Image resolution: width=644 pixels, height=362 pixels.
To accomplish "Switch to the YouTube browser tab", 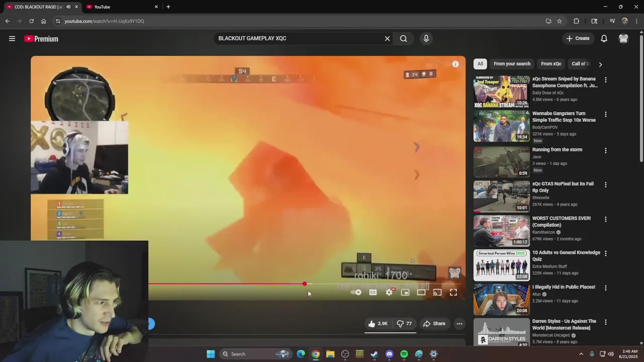I will pos(122,7).
